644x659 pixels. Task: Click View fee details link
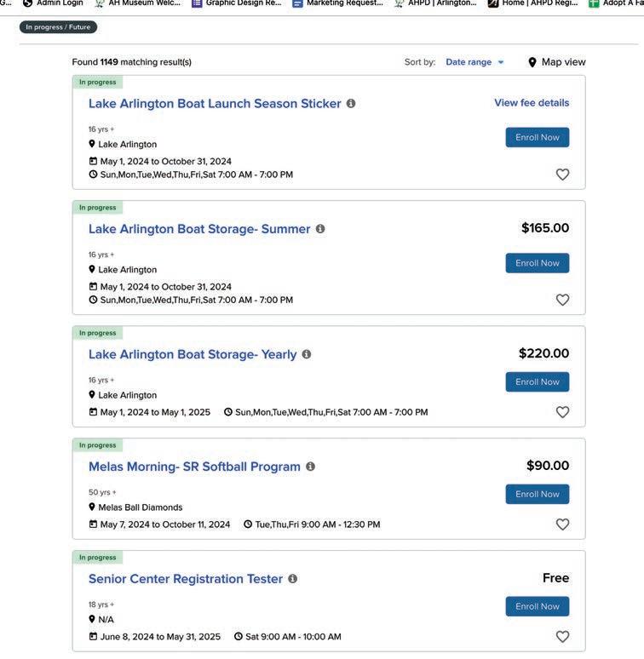coord(532,103)
